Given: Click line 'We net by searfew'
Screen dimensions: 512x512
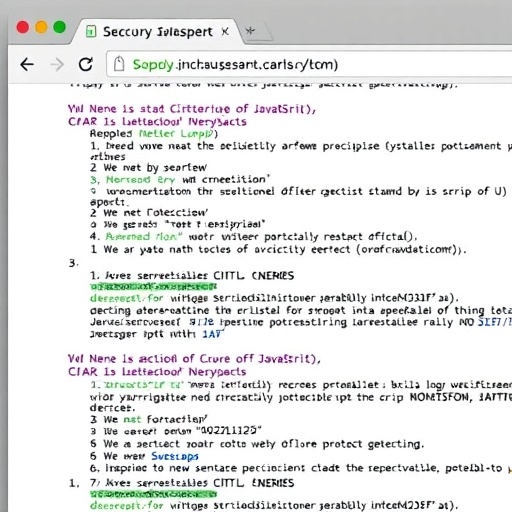Looking at the screenshot, I should [149, 167].
